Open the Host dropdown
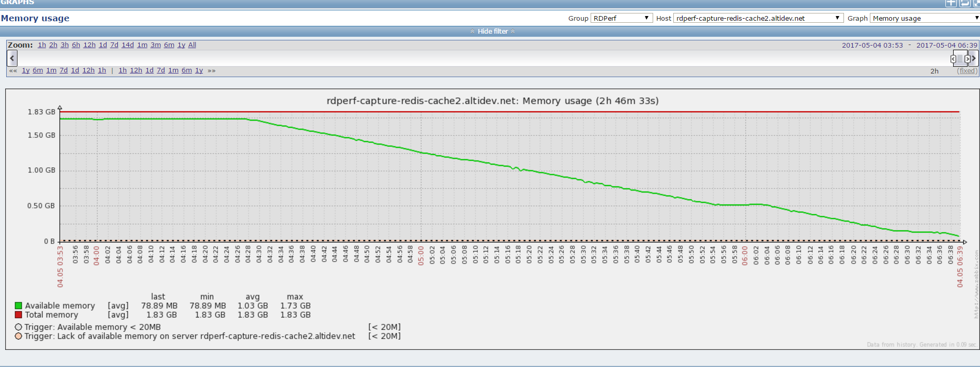980x367 pixels. pos(758,18)
